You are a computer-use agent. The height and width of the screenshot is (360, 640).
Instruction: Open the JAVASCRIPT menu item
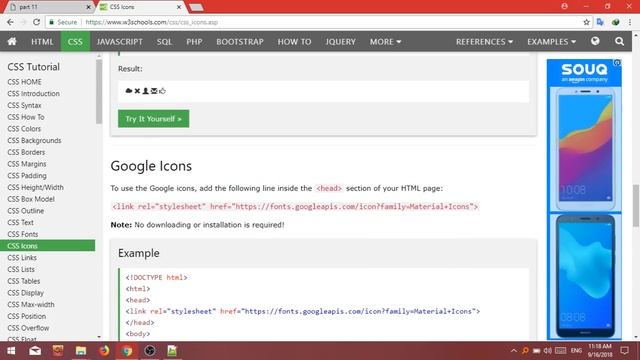tap(120, 42)
